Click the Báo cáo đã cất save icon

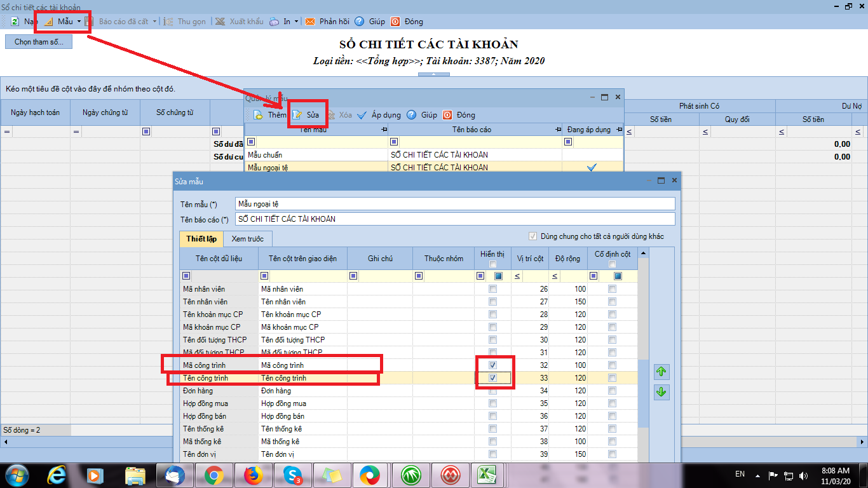pos(89,21)
